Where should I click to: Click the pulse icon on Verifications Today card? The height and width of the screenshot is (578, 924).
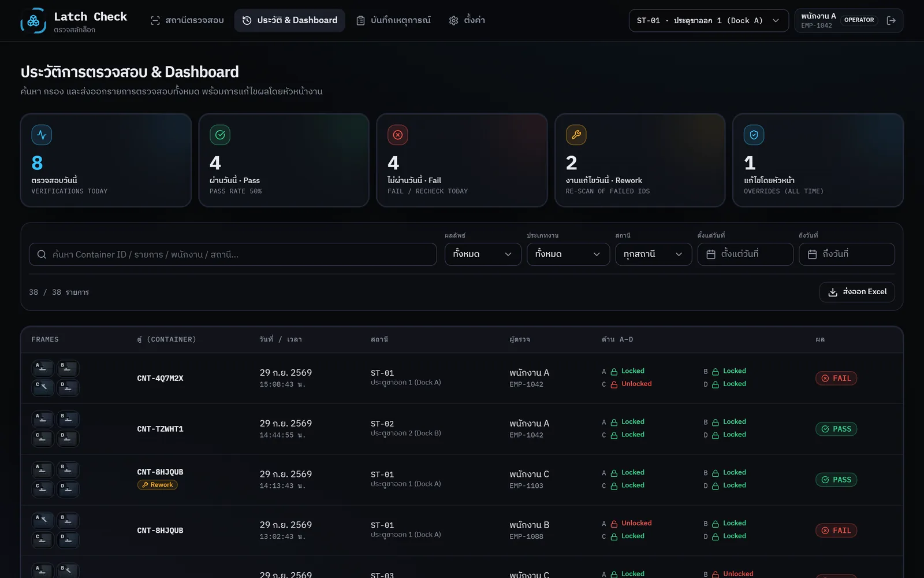coord(42,135)
